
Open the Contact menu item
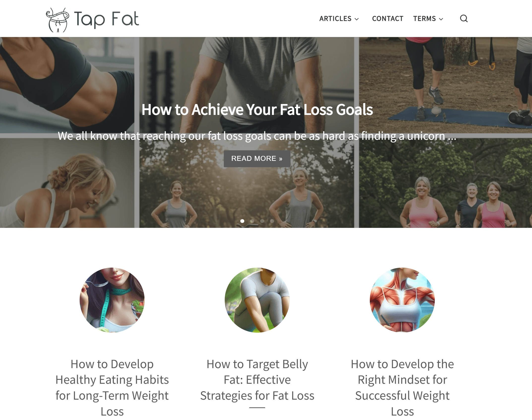tap(387, 19)
